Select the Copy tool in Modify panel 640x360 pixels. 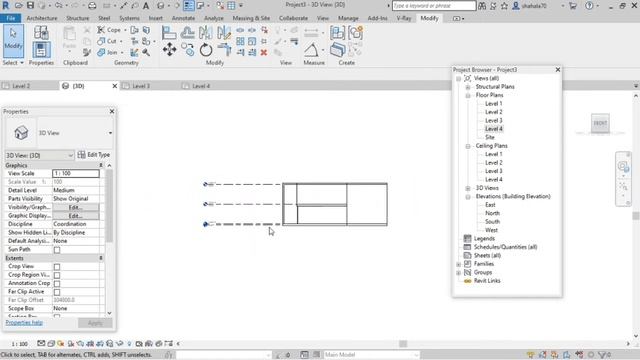click(x=188, y=50)
